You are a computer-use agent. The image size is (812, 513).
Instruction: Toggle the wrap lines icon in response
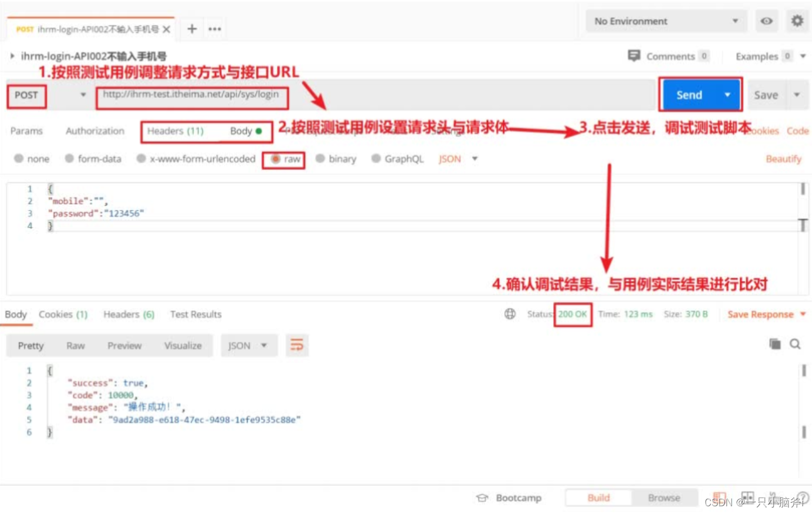(x=297, y=345)
